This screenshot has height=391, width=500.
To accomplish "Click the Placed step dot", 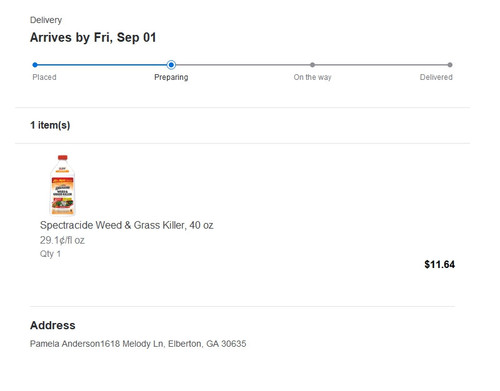I will (35, 65).
